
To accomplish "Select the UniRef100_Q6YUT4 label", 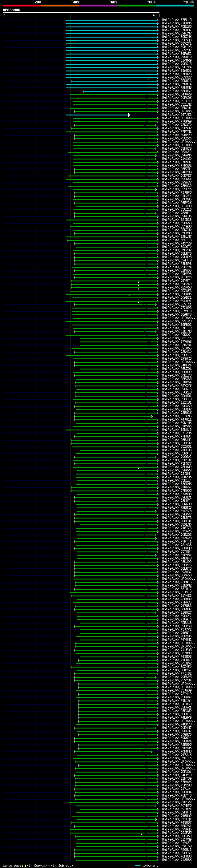I will 177,281.
